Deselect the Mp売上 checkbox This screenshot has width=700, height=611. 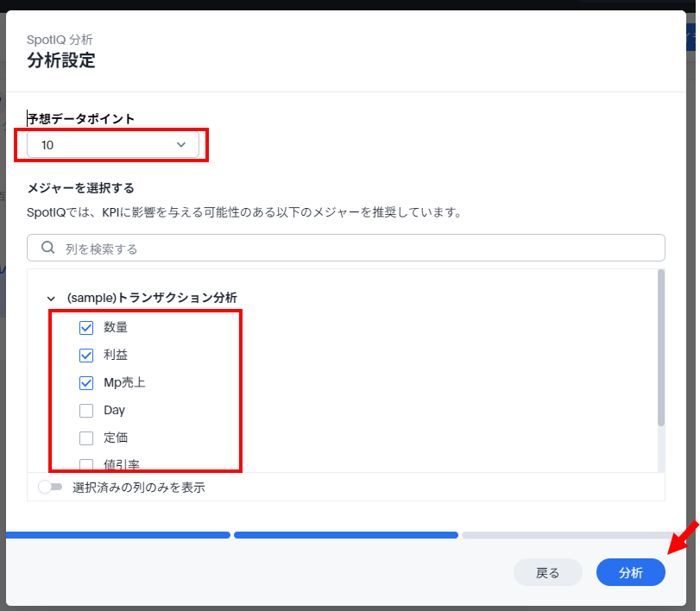point(86,383)
